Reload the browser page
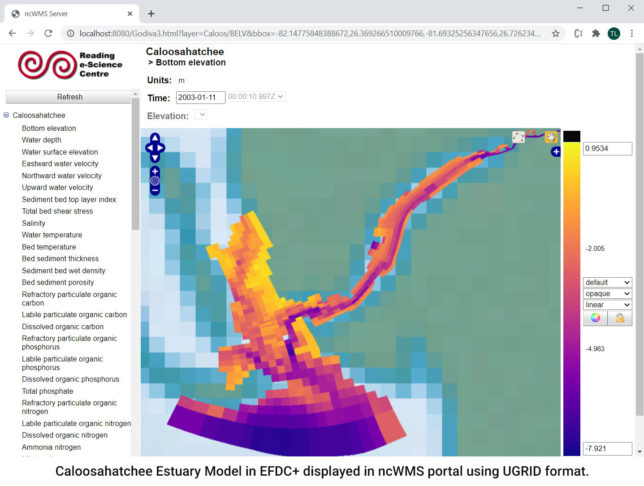 click(x=51, y=33)
